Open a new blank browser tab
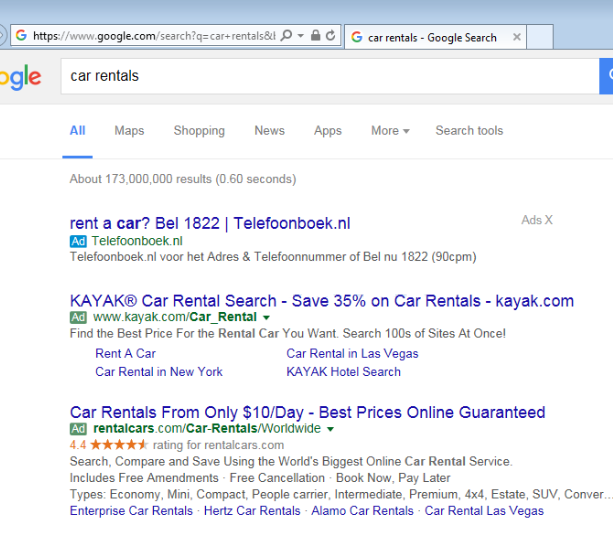 [540, 37]
